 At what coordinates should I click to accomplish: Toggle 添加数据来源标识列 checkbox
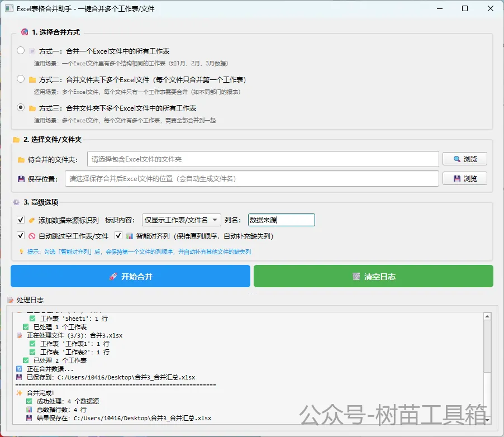pos(21,220)
